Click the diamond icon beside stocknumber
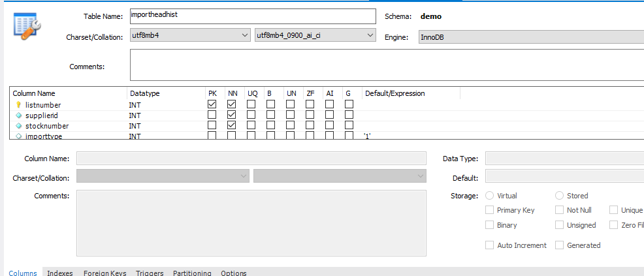Viewport: 644px width, 276px height. pos(18,125)
